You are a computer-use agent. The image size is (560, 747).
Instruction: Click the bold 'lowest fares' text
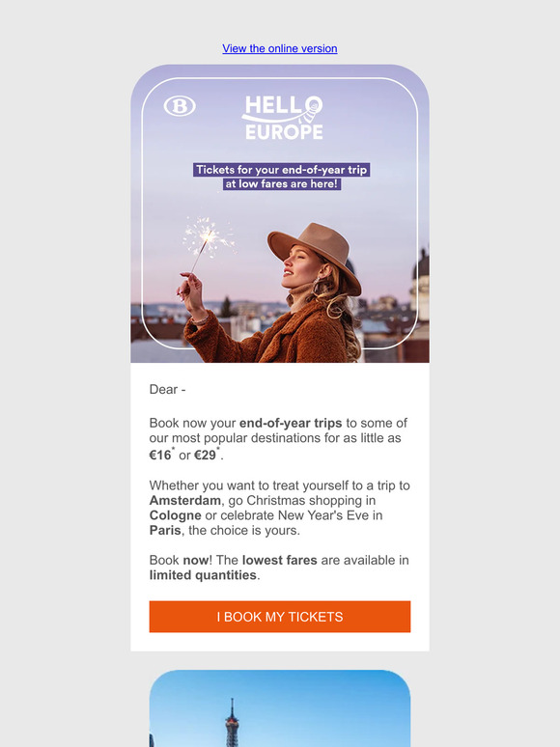(x=280, y=560)
